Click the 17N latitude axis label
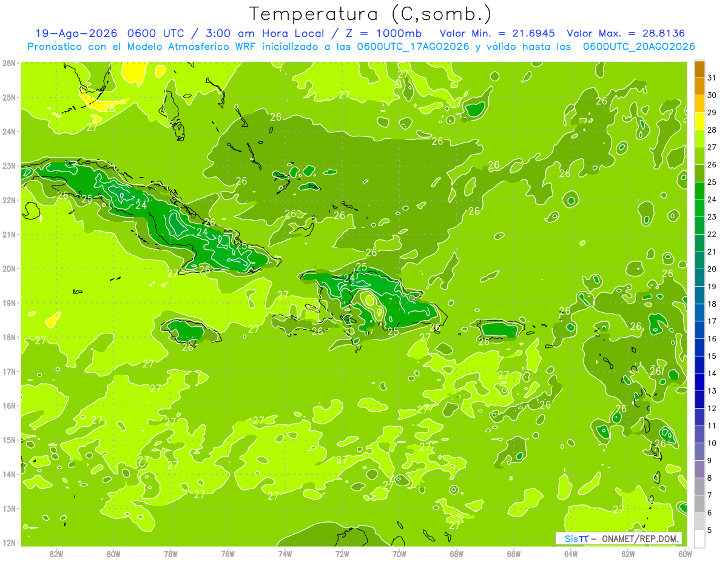The image size is (728, 562). click(x=10, y=372)
